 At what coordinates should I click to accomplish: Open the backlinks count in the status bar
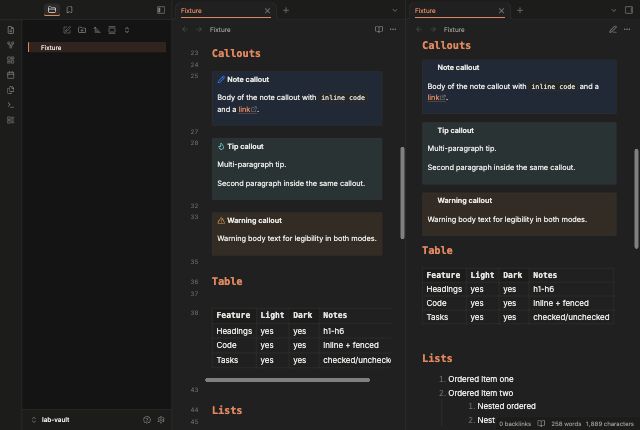click(515, 424)
